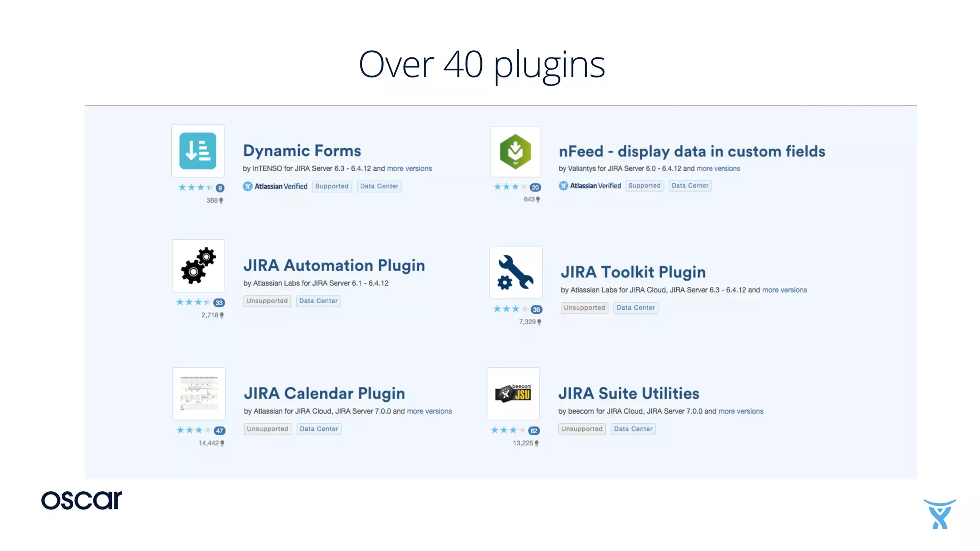
Task: Click the 13,225 install count
Action: pyautogui.click(x=526, y=443)
